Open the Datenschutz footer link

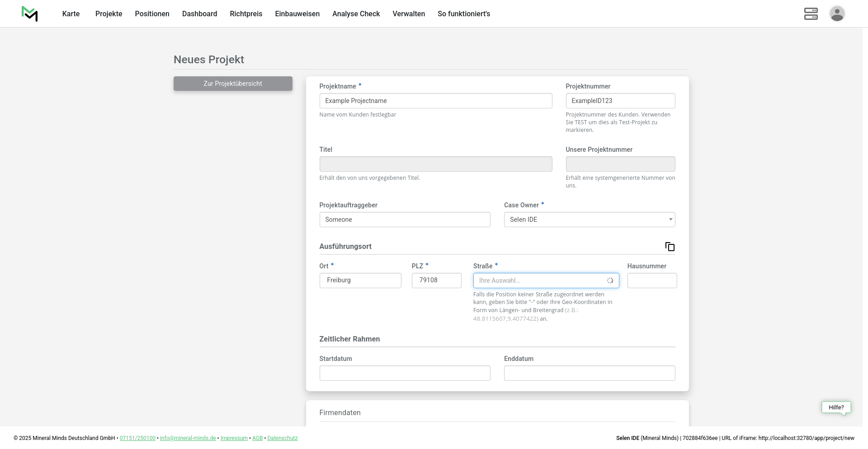point(282,438)
